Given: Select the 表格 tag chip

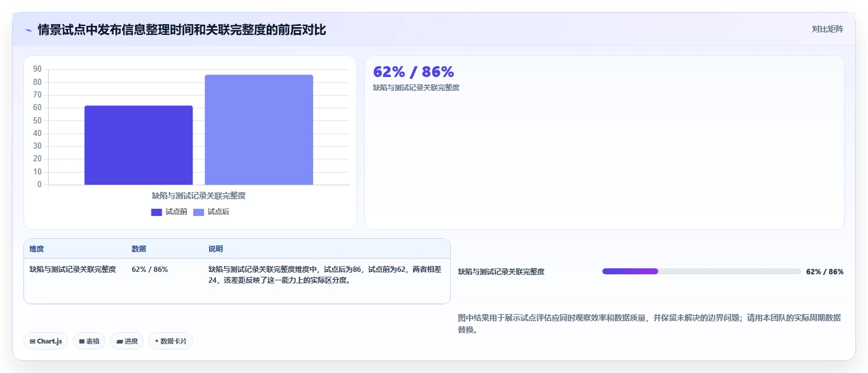Looking at the screenshot, I should (89, 341).
